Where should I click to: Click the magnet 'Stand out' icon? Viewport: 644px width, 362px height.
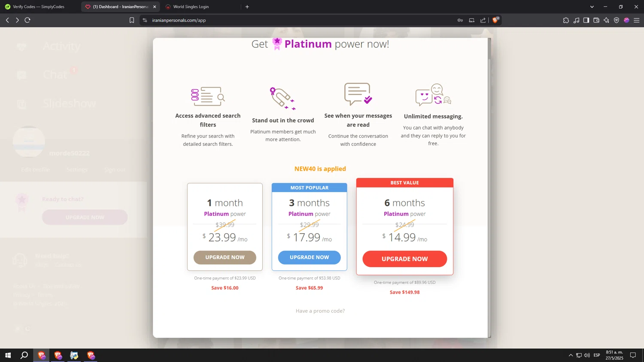(283, 99)
